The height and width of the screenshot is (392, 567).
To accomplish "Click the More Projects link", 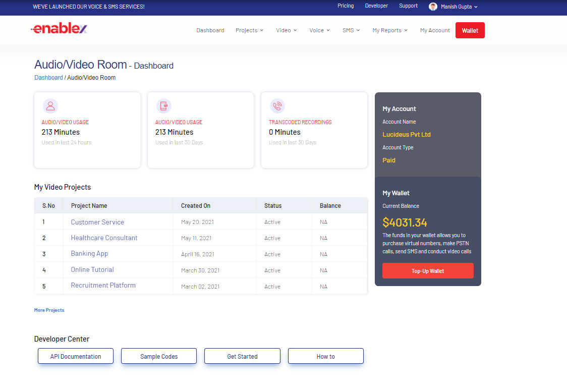I will [49, 310].
